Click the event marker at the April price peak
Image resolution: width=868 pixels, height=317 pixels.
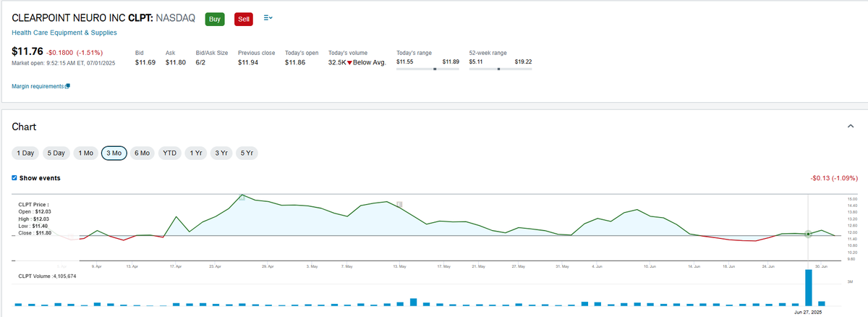[242, 197]
